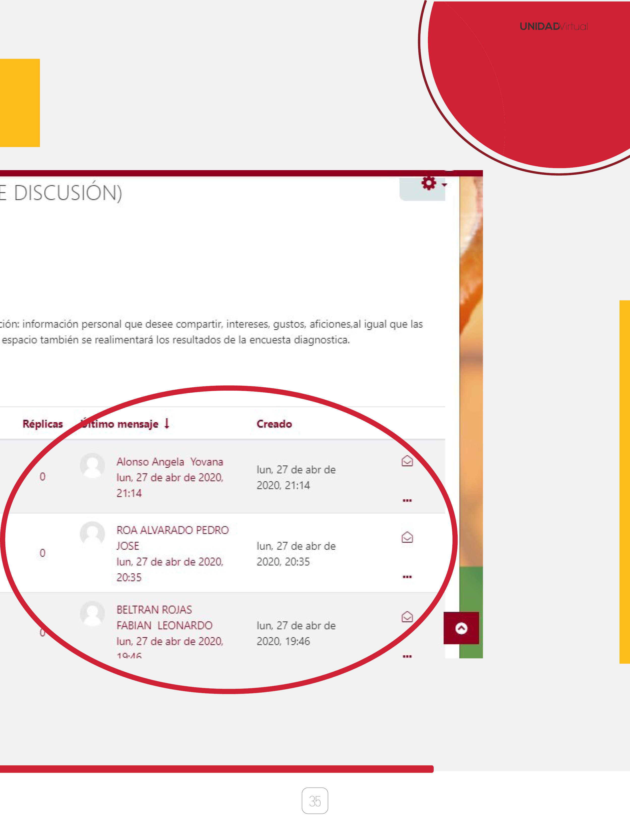Open ROA ALVARADO PEDRO JOSE link
Screen dimensions: 630x840
(x=172, y=530)
